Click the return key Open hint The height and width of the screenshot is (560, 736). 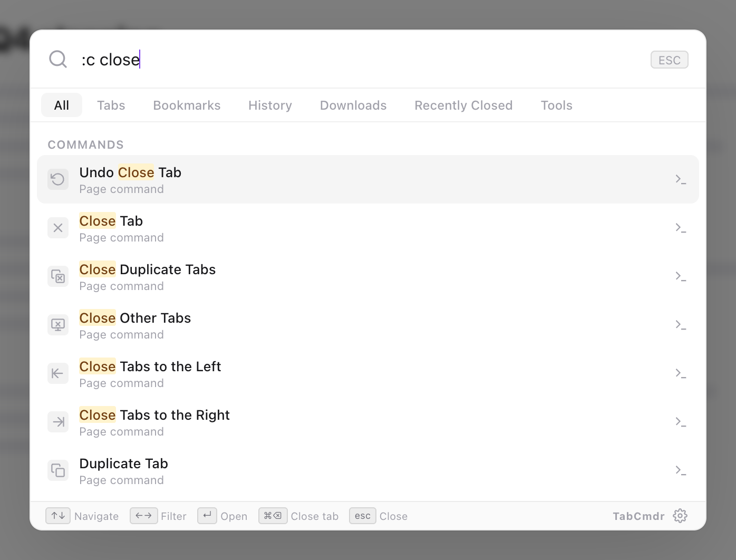207,516
